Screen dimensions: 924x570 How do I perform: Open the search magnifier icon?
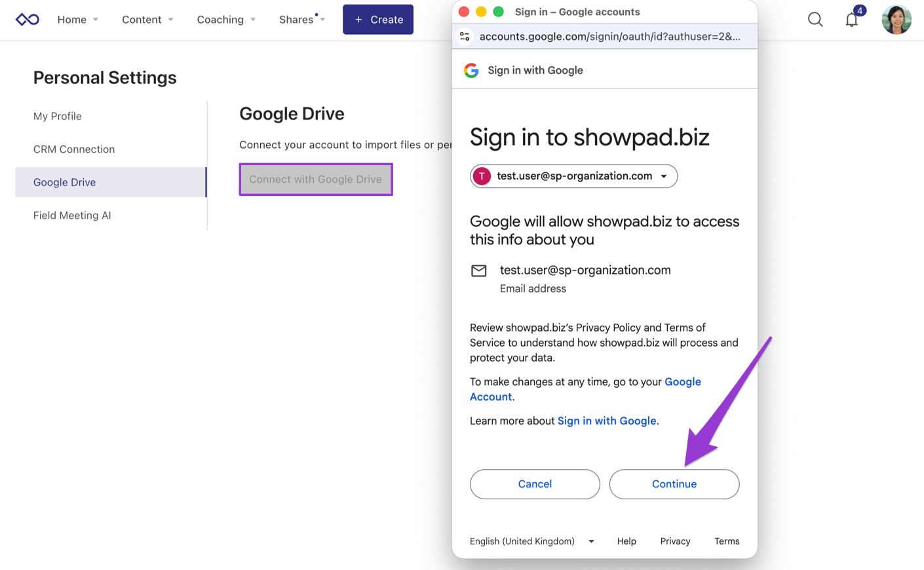tap(815, 20)
